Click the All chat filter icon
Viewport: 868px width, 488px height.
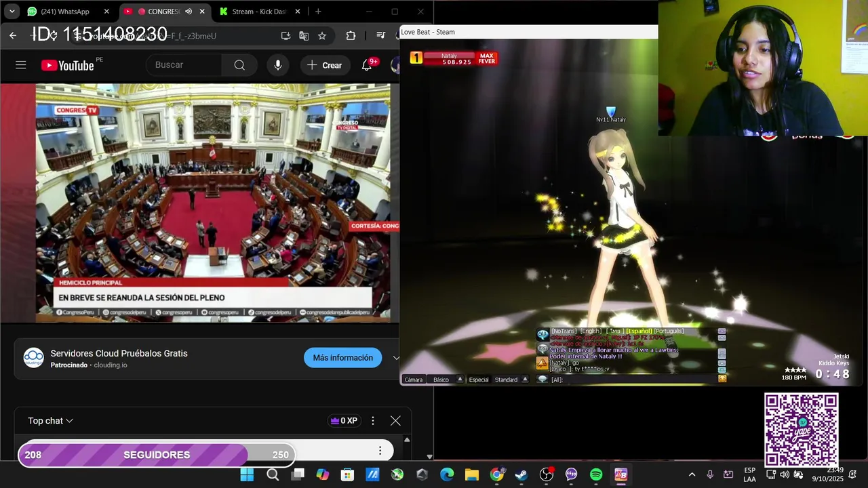(x=542, y=335)
